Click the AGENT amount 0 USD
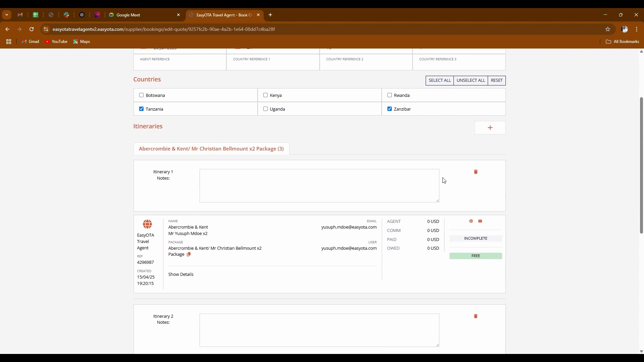Image resolution: width=644 pixels, height=362 pixels. point(433,222)
